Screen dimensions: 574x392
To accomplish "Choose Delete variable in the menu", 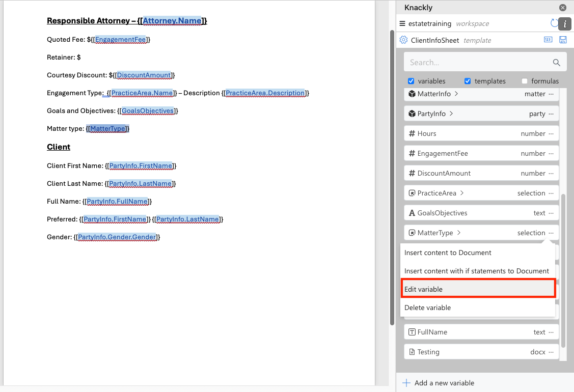I will tap(427, 307).
